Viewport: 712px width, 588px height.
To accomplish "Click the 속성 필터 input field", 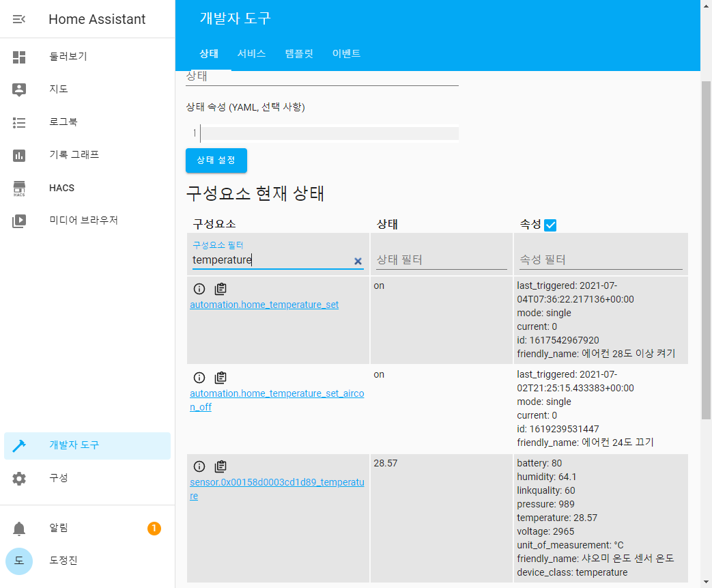I will [601, 260].
